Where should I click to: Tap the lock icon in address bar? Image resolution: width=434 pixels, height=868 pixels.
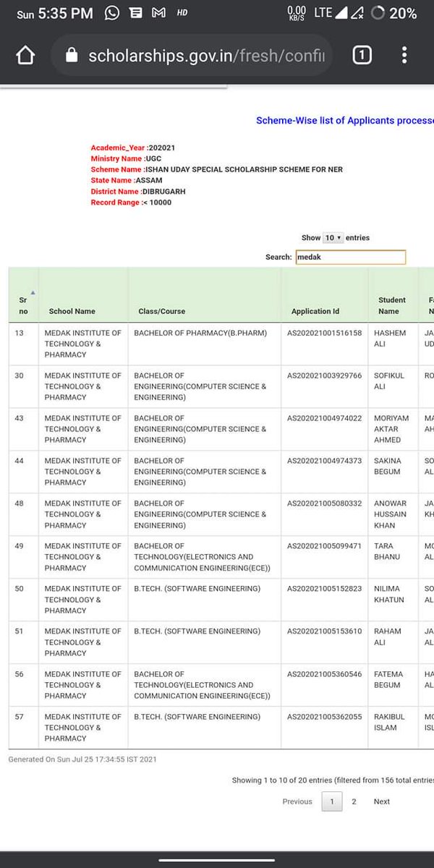71,56
